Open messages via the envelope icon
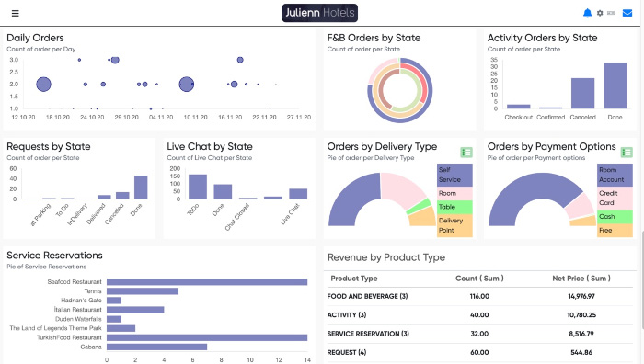The width and height of the screenshot is (644, 364). (627, 13)
